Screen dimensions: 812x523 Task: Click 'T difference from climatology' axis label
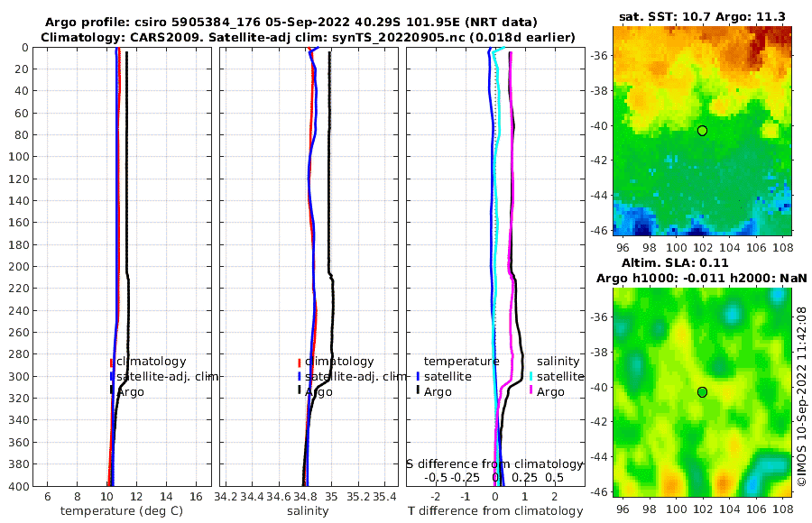tap(495, 510)
